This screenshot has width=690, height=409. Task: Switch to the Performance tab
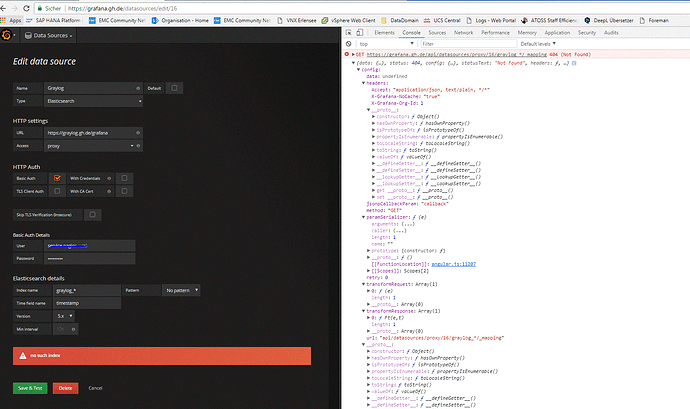[495, 33]
